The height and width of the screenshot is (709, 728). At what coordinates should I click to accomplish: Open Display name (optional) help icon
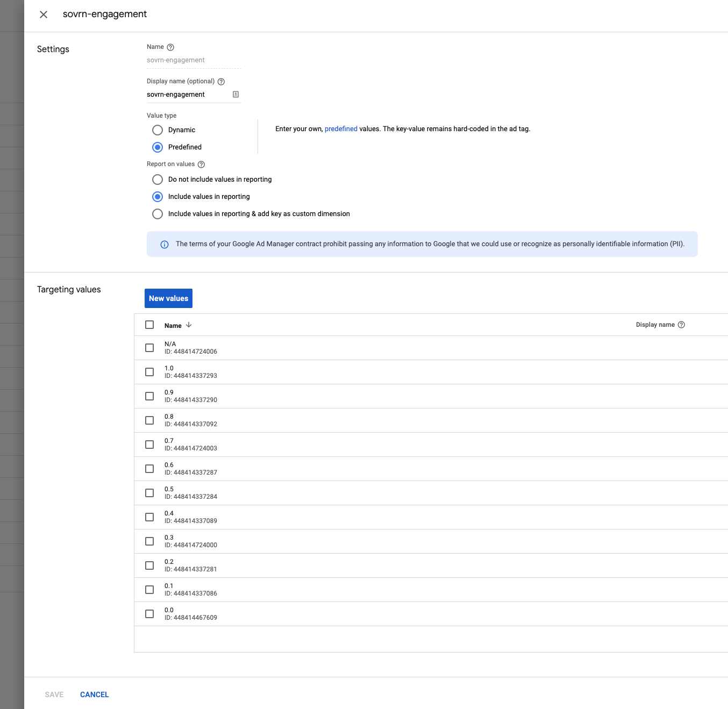click(x=221, y=82)
